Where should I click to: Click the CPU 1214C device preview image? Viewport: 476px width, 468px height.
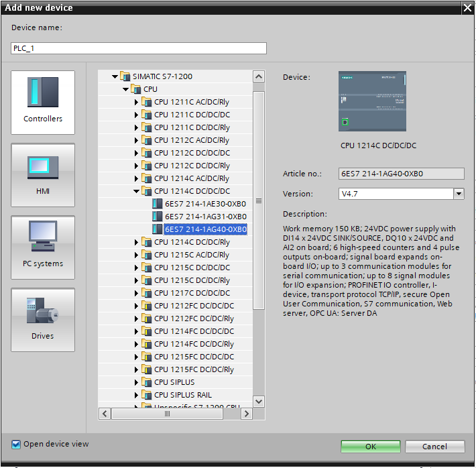pyautogui.click(x=372, y=101)
